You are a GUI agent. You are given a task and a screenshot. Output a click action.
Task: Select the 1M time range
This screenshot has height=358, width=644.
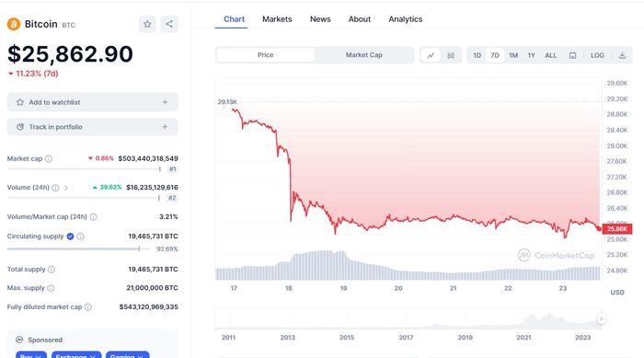(x=513, y=55)
